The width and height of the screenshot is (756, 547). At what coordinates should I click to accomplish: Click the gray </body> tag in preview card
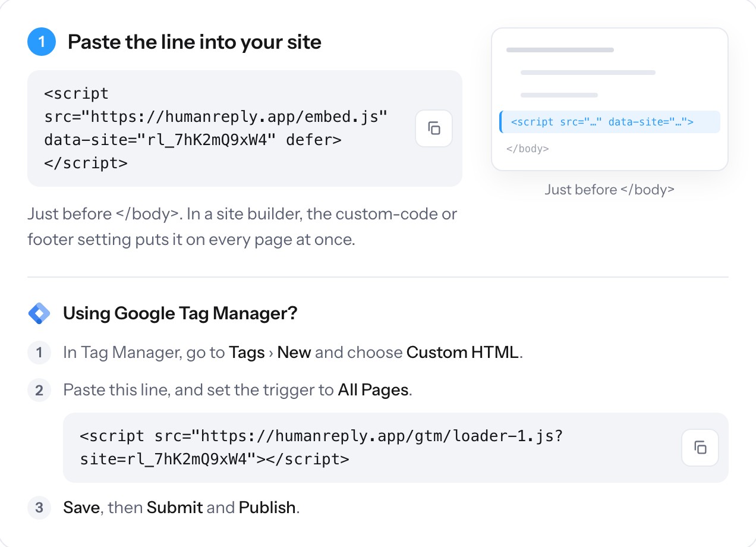tap(527, 149)
